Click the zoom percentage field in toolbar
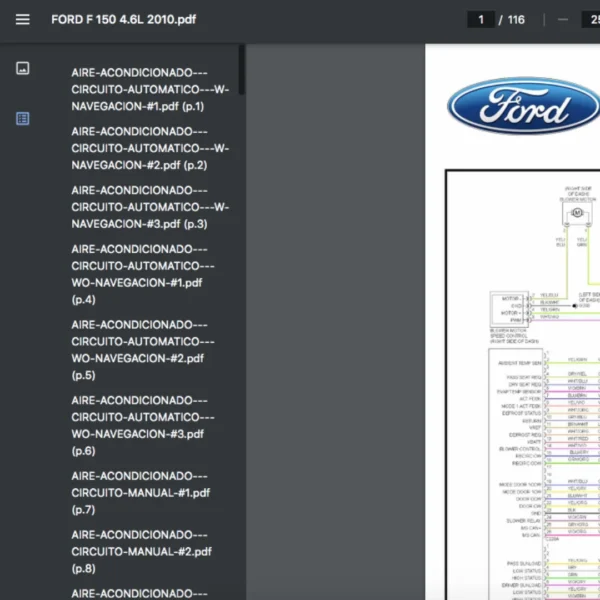 coord(588,20)
